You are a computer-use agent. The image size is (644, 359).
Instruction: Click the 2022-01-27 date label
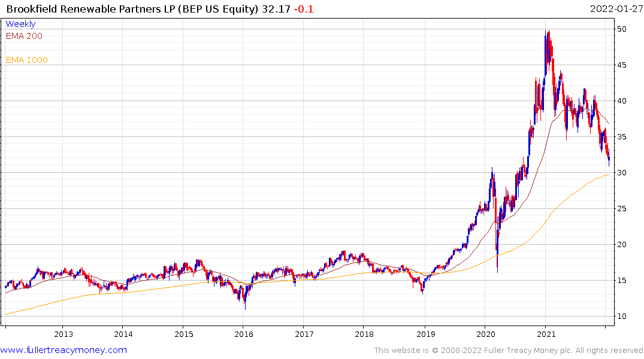[x=616, y=9]
